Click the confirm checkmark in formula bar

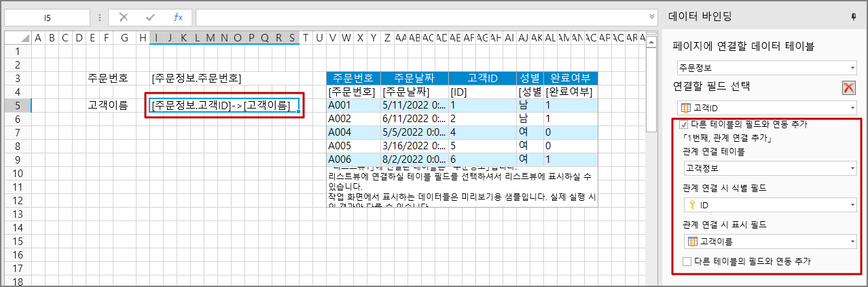pyautogui.click(x=150, y=17)
